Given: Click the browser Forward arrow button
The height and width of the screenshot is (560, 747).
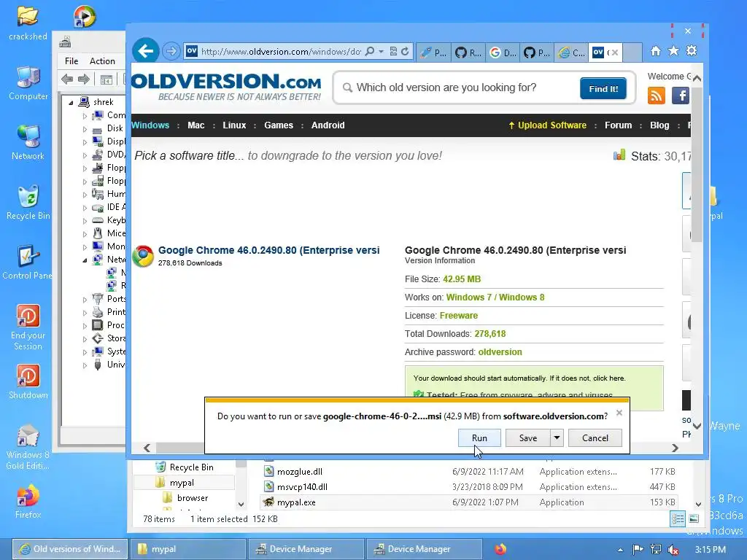Looking at the screenshot, I should point(171,51).
